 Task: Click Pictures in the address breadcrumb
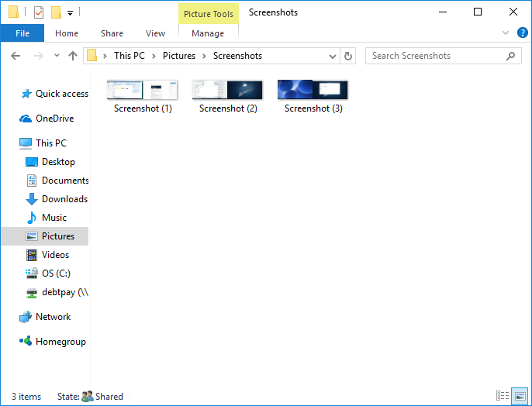pos(179,56)
